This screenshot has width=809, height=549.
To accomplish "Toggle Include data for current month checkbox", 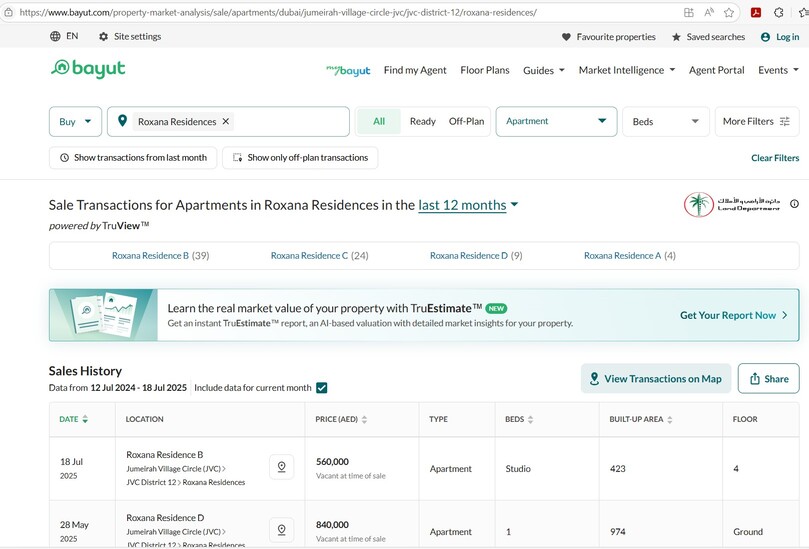I will tap(321, 387).
